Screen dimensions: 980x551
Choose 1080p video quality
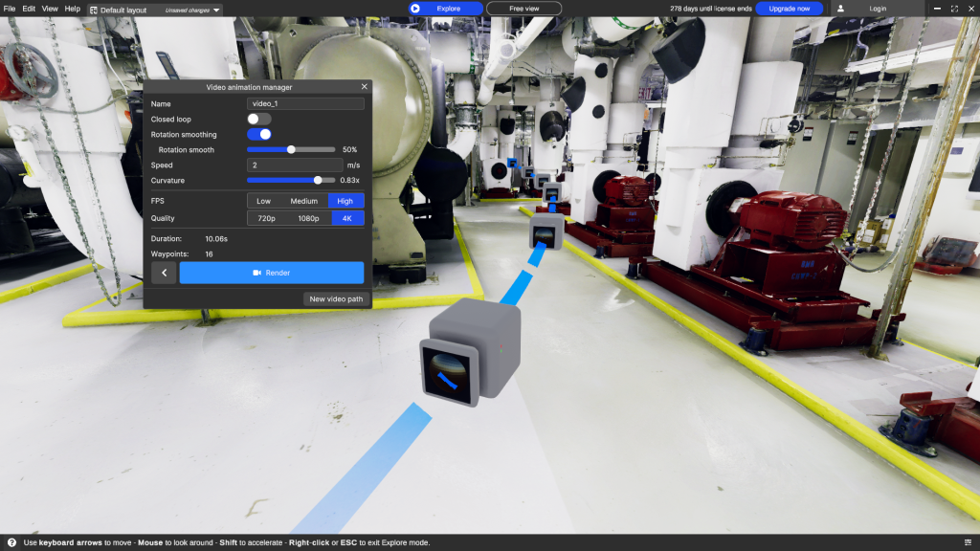coord(307,218)
